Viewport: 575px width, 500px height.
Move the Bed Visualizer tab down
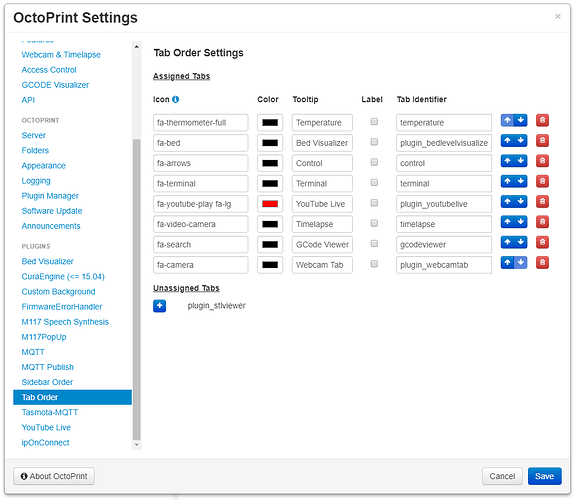[x=520, y=140]
